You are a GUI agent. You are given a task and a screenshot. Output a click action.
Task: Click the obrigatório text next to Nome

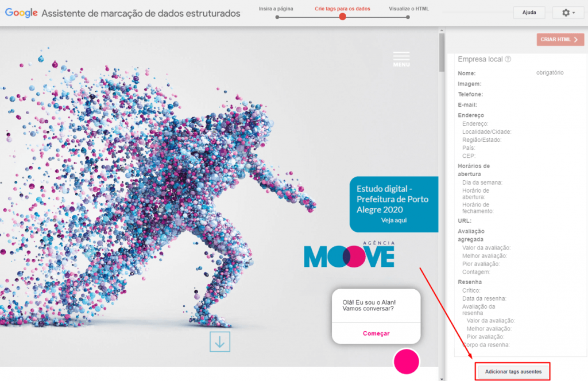[550, 73]
